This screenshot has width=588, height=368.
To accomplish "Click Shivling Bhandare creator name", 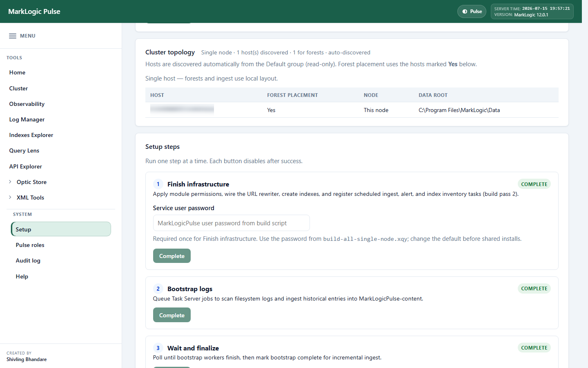I will [27, 359].
